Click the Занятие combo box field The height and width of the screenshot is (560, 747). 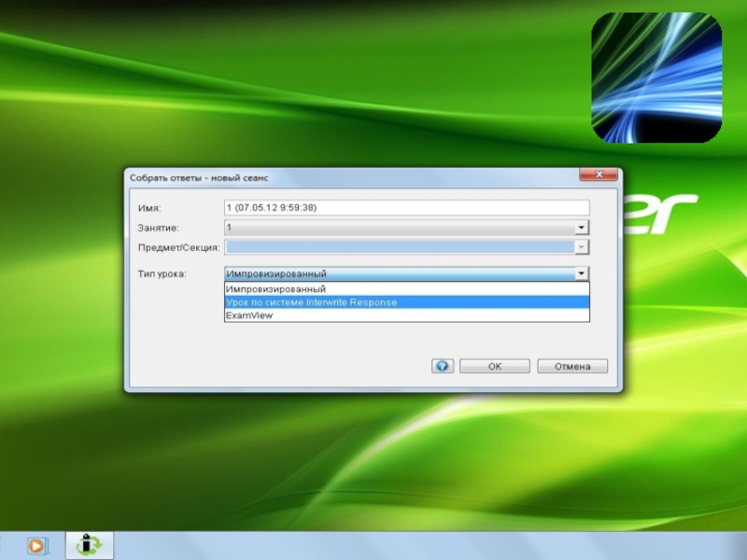pos(399,228)
